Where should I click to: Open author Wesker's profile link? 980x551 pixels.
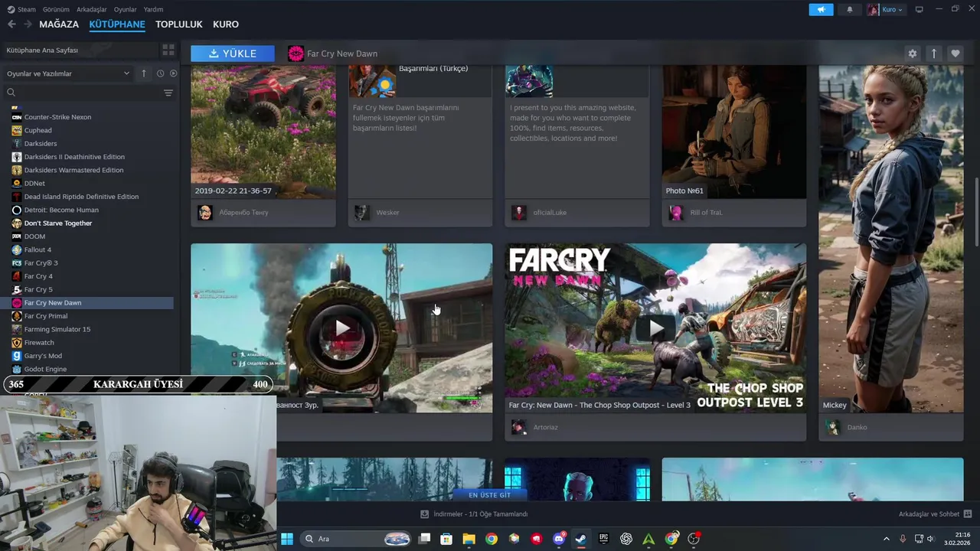(387, 212)
